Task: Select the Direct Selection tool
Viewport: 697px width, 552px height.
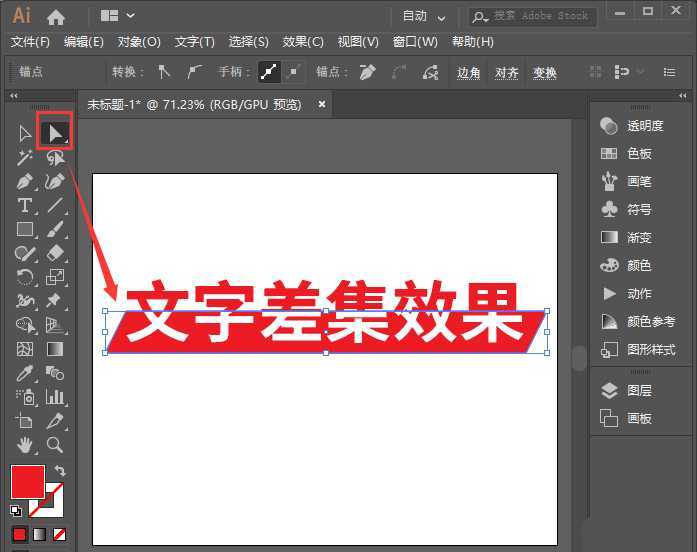Action: pyautogui.click(x=55, y=133)
